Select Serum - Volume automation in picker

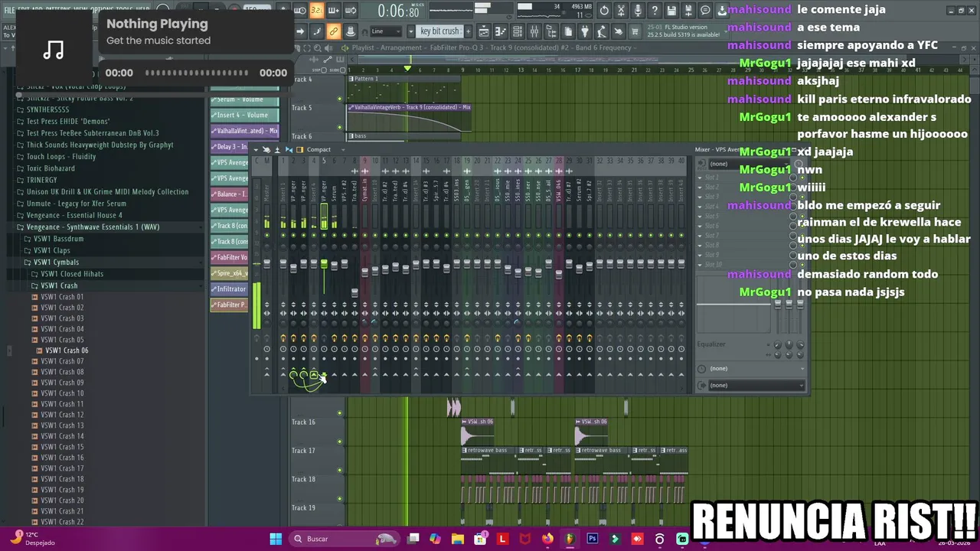(x=245, y=99)
